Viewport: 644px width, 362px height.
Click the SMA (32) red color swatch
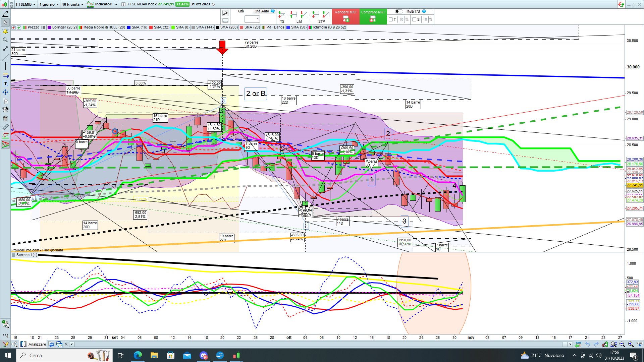(151, 27)
